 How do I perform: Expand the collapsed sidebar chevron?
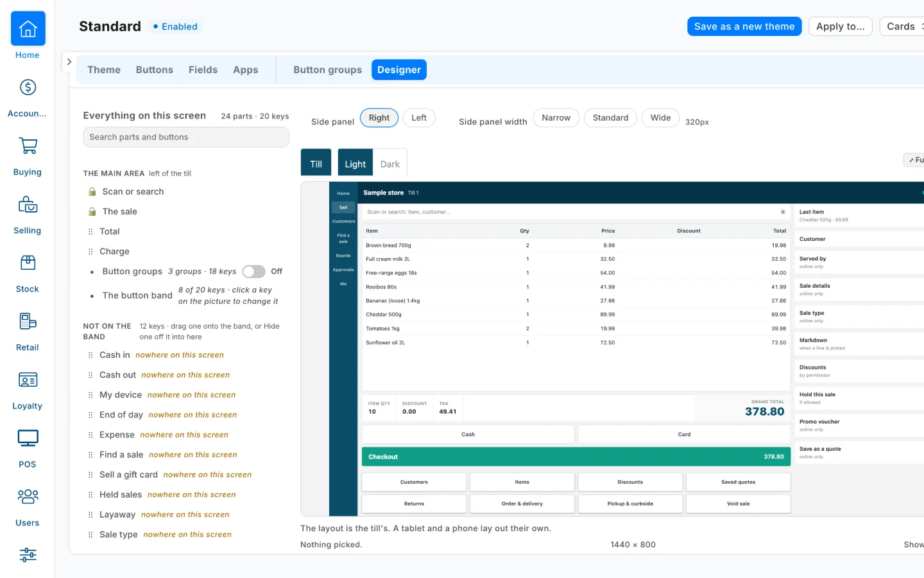[x=69, y=62]
